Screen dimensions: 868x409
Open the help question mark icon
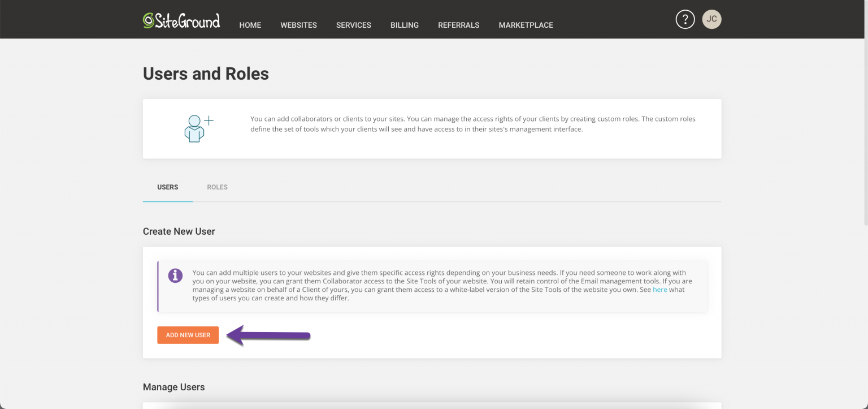685,19
